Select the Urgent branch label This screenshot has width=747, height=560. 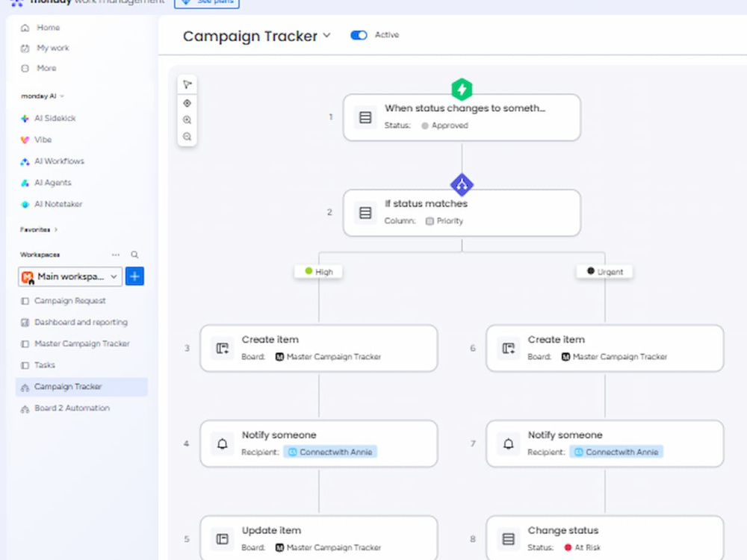click(x=604, y=272)
